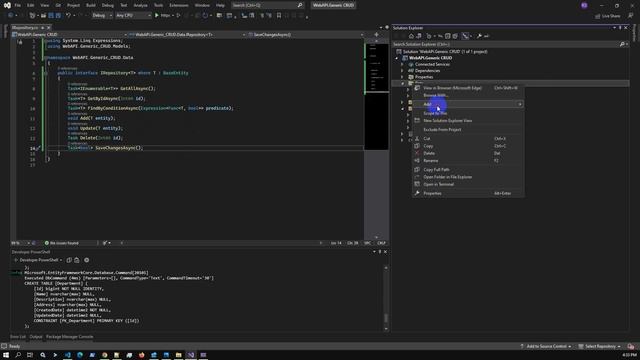Image resolution: width=640 pixels, height=360 pixels.
Task: Click the Live Share button
Action: (607, 16)
